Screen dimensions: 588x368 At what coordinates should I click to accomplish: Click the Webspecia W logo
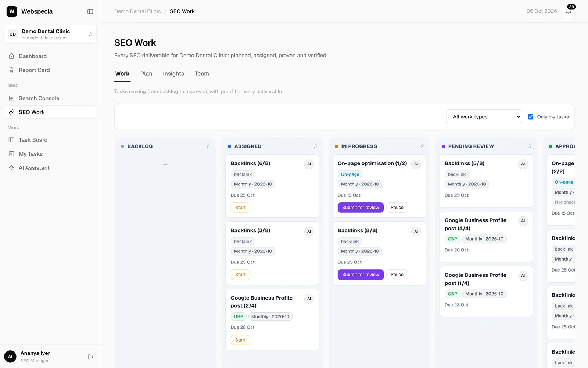click(x=12, y=11)
